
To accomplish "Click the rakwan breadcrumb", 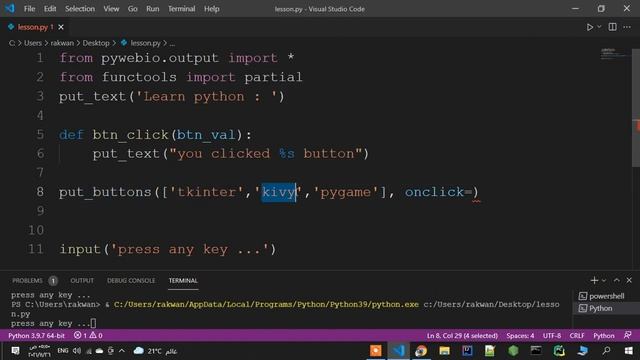I will [x=62, y=43].
